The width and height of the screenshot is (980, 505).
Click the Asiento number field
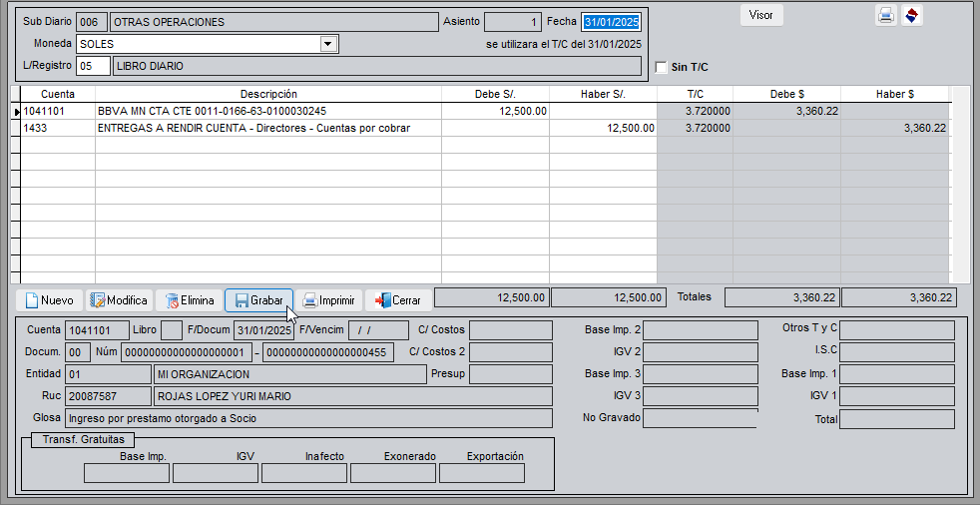(x=513, y=22)
